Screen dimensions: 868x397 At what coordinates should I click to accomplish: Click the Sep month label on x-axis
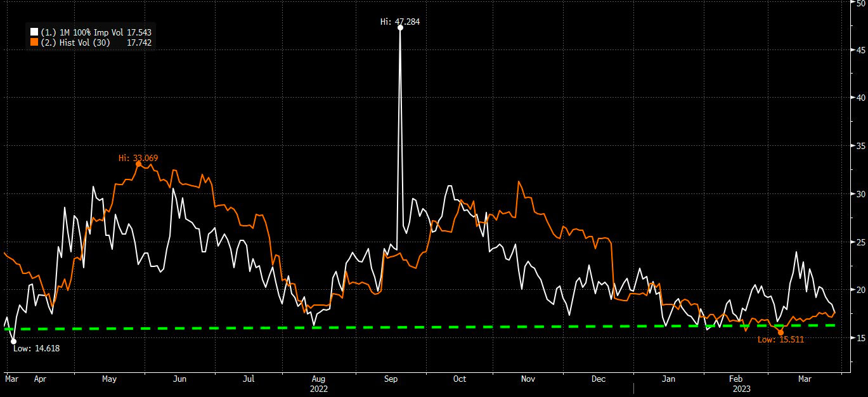pos(391,379)
